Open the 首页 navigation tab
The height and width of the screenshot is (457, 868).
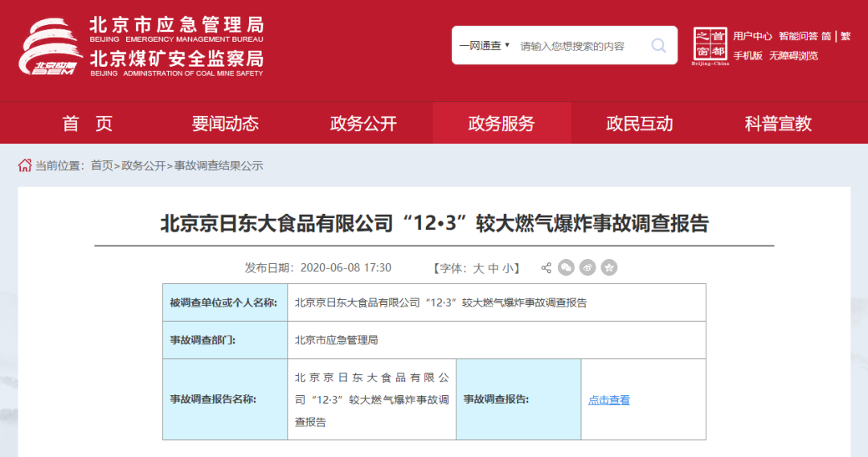click(x=87, y=123)
